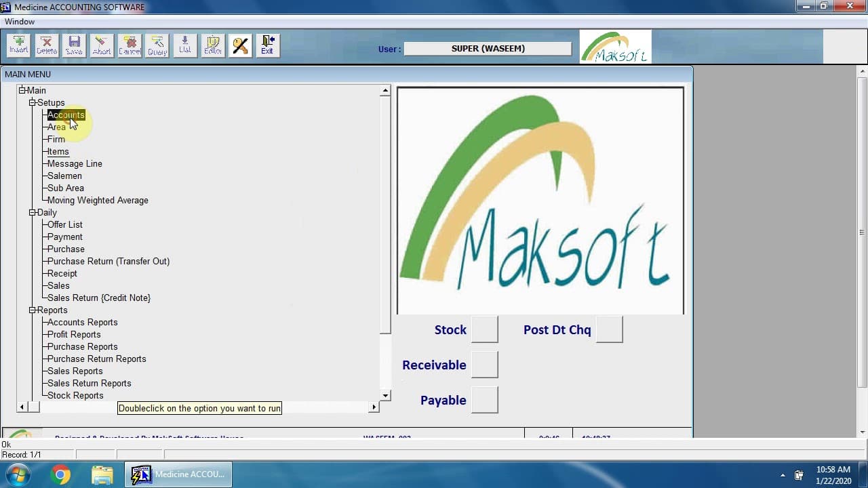Click the menu tree's scroll left arrow
Image resolution: width=868 pixels, height=488 pixels.
pos(22,407)
